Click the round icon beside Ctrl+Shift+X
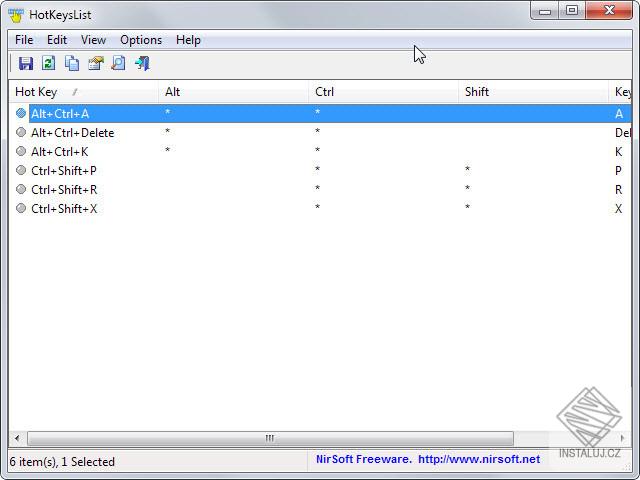640x480 pixels. click(21, 208)
